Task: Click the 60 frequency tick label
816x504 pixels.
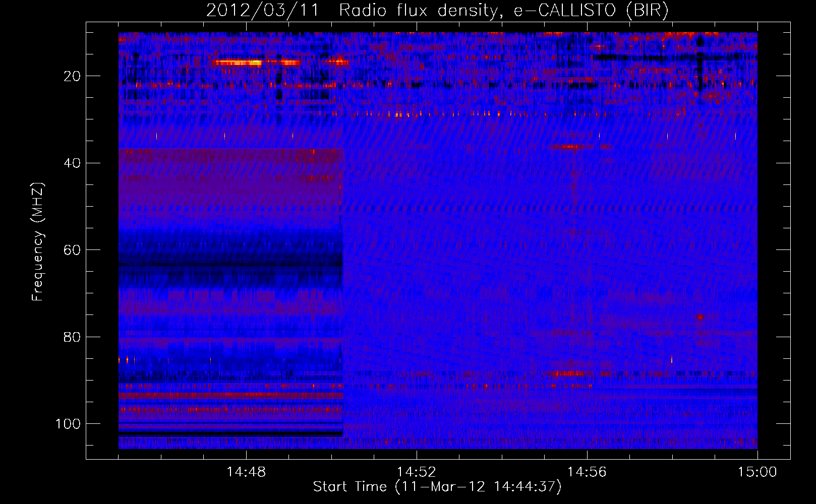Action: point(72,250)
